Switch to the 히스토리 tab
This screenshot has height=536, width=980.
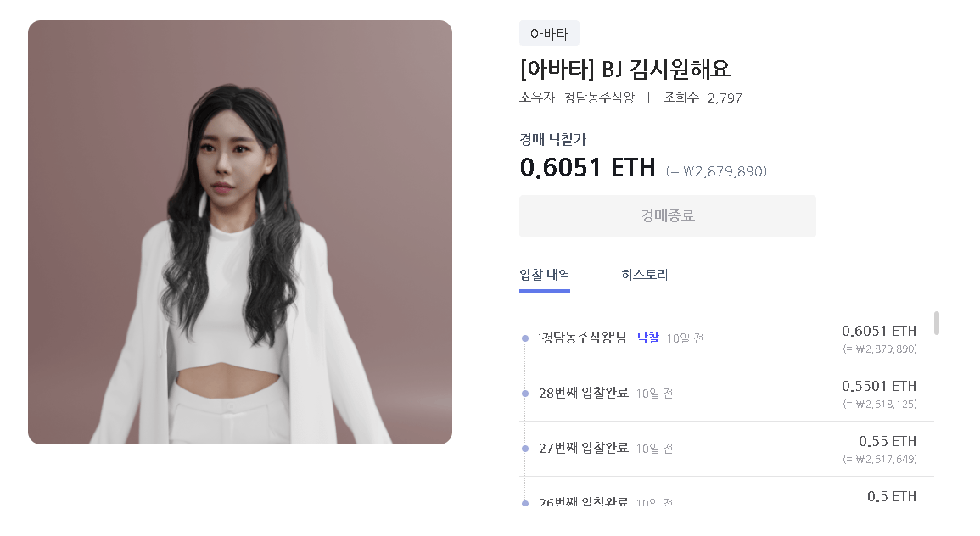(x=644, y=274)
